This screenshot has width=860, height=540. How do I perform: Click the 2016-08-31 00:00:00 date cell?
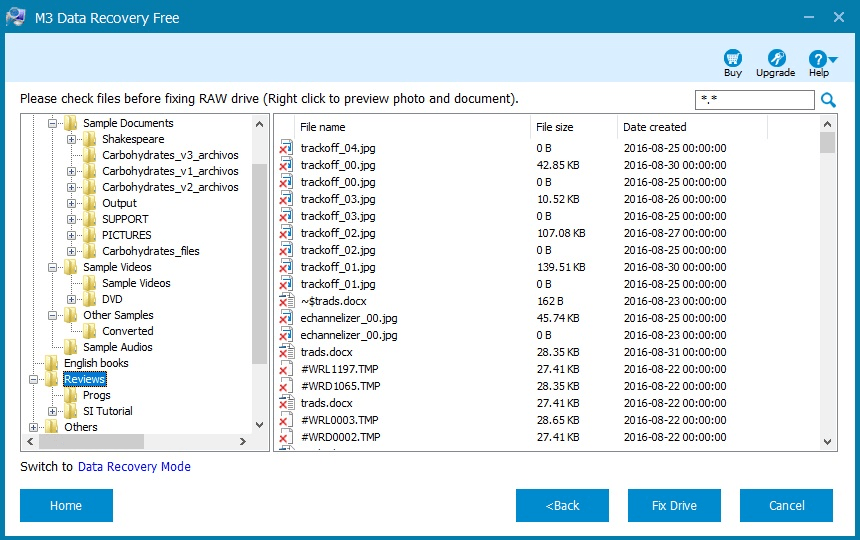[675, 352]
